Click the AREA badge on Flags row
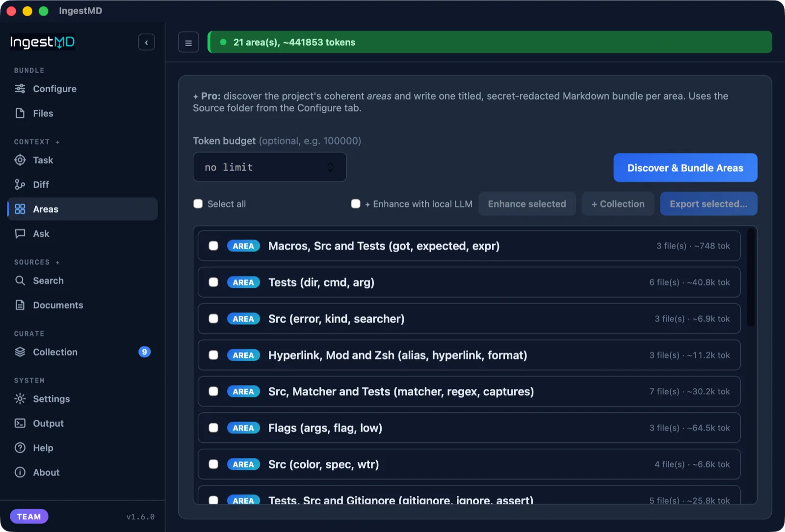 click(x=243, y=428)
